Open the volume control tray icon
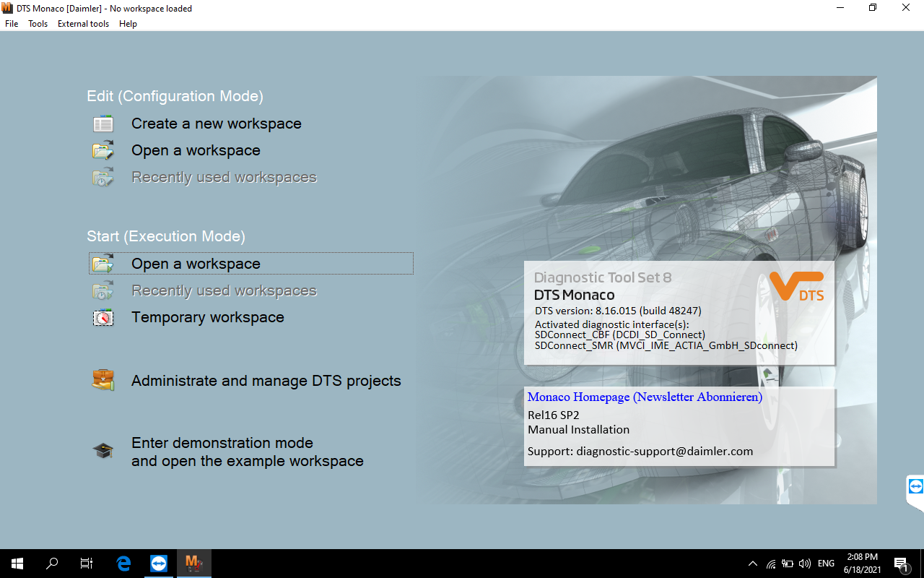Image resolution: width=924 pixels, height=578 pixels. click(x=805, y=564)
